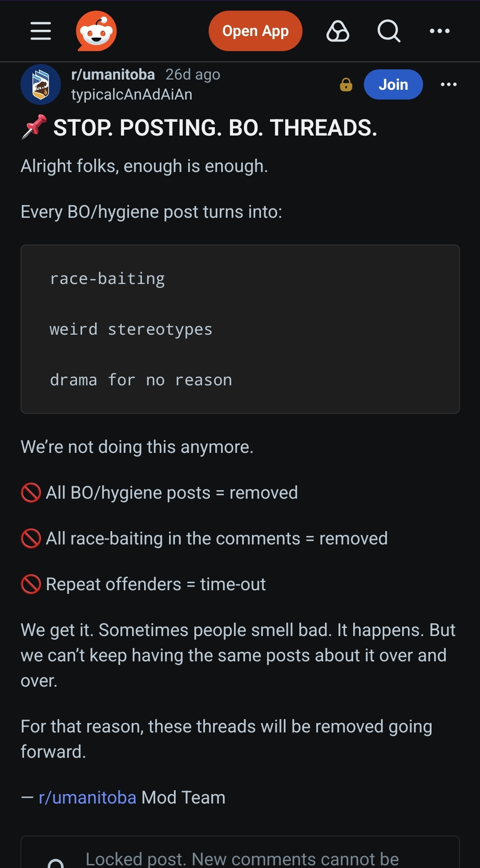480x868 pixels.
Task: Open the post options three-dot menu
Action: [x=448, y=84]
